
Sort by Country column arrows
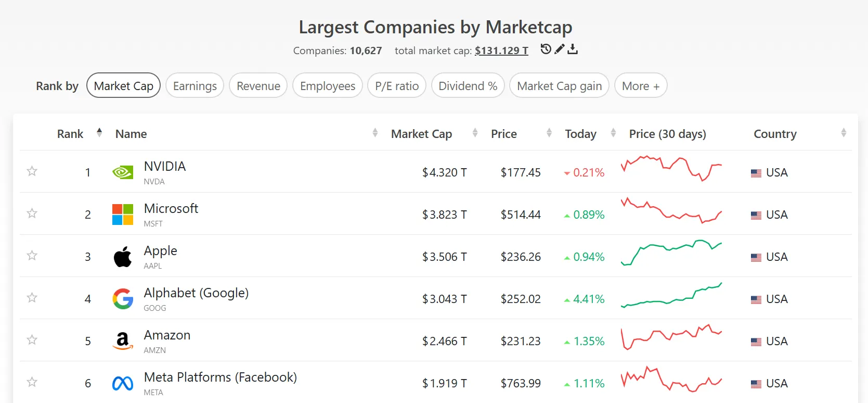pos(844,133)
